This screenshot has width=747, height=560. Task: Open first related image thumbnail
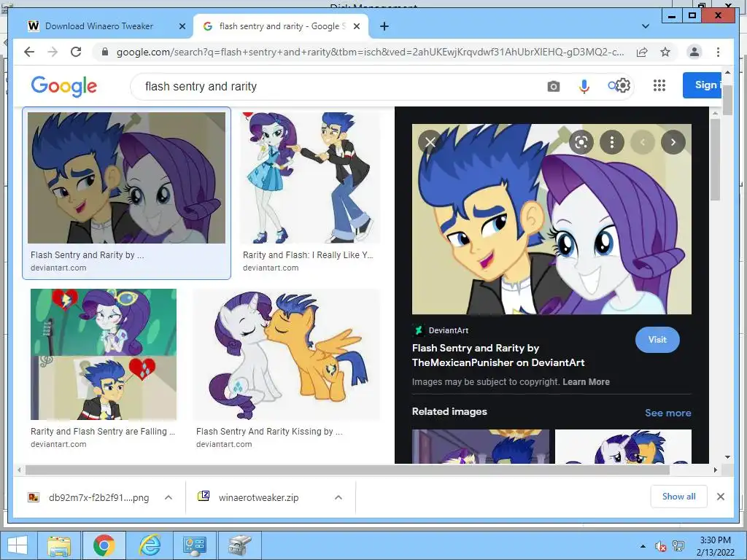480,446
